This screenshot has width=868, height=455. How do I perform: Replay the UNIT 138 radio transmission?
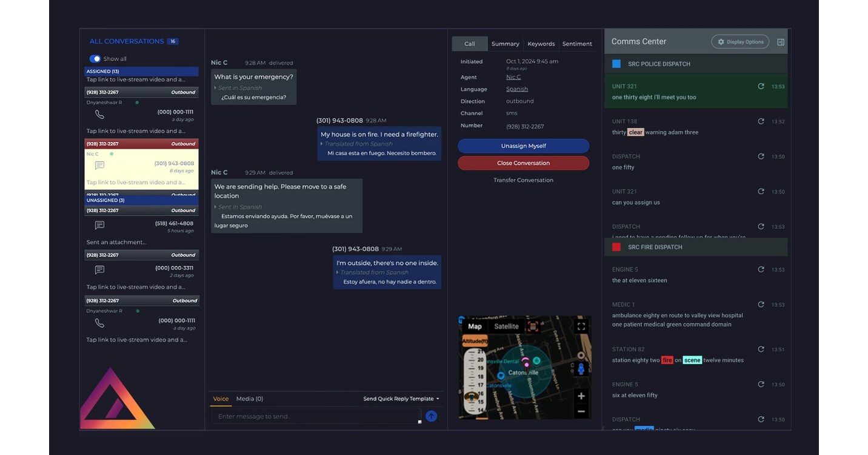tap(761, 121)
